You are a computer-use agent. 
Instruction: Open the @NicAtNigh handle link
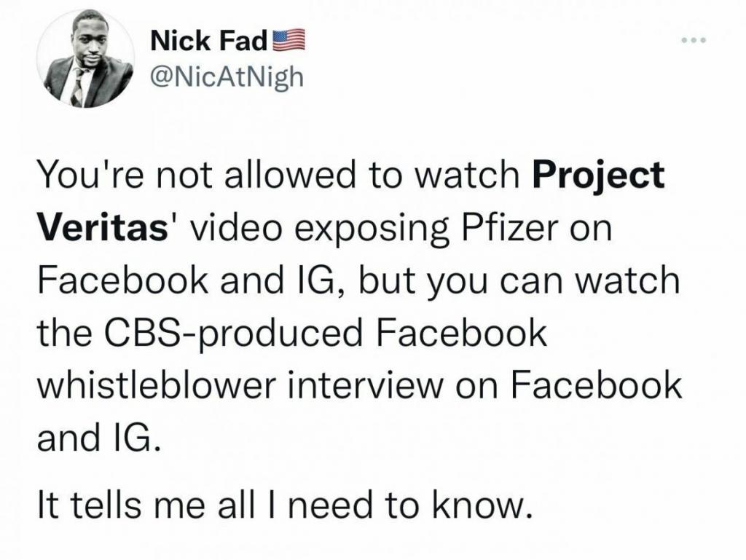225,75
